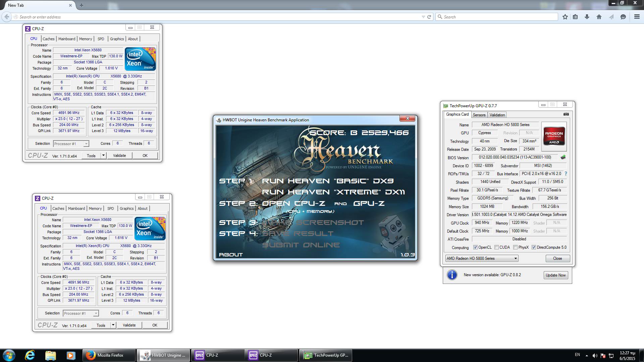Reload page using the refresh icon
Screen dimensions: 644x362
[429, 17]
